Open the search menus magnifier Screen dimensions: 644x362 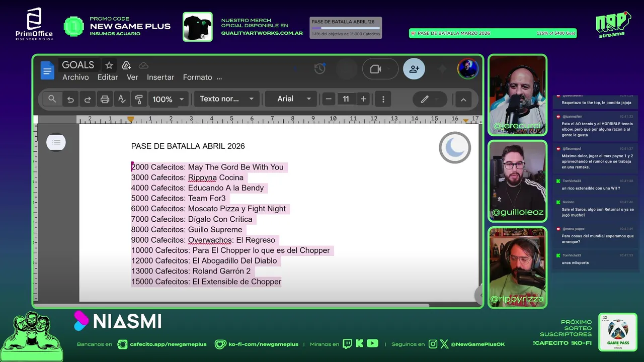52,99
